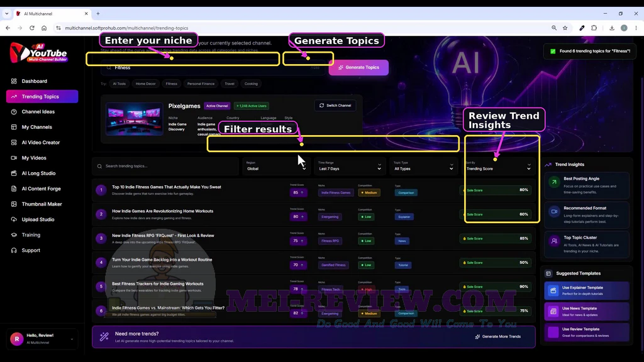Click the 85% Sale Score bar
The width and height of the screenshot is (644, 362).
pos(496,238)
